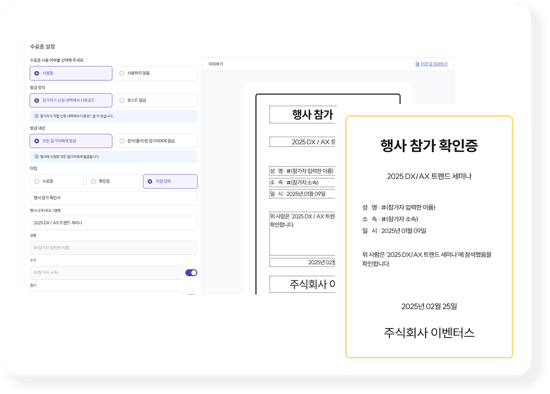Edit the '행사 참가 확인서' title input
This screenshot has width=550, height=394.
click(113, 198)
